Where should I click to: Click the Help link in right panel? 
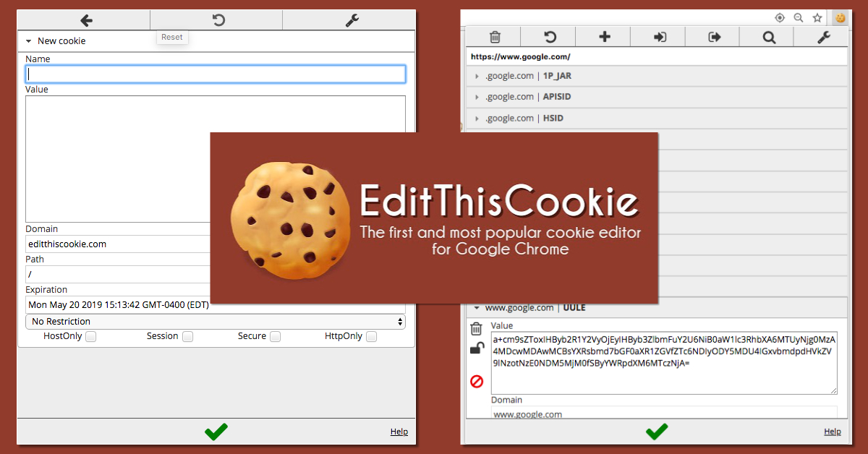(x=833, y=432)
